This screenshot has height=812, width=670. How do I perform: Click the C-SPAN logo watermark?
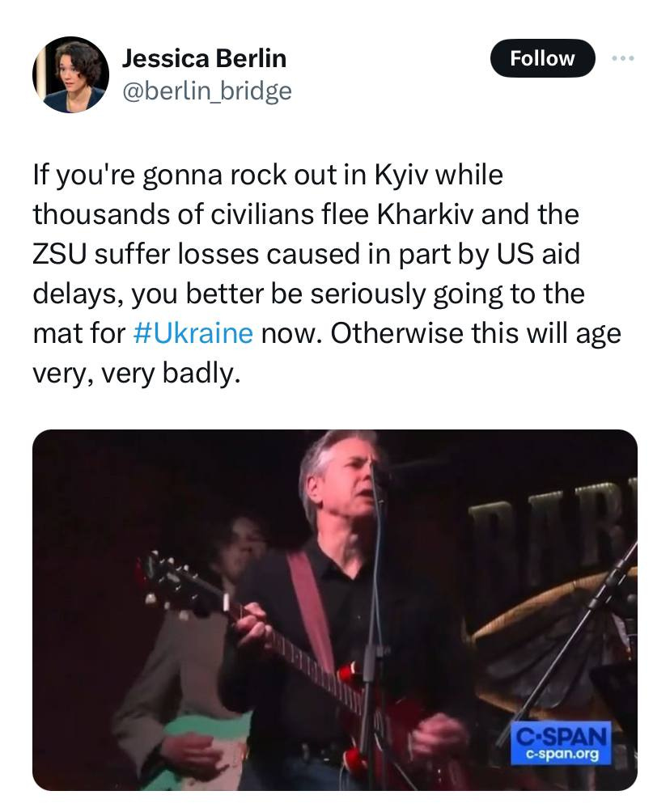tap(561, 743)
